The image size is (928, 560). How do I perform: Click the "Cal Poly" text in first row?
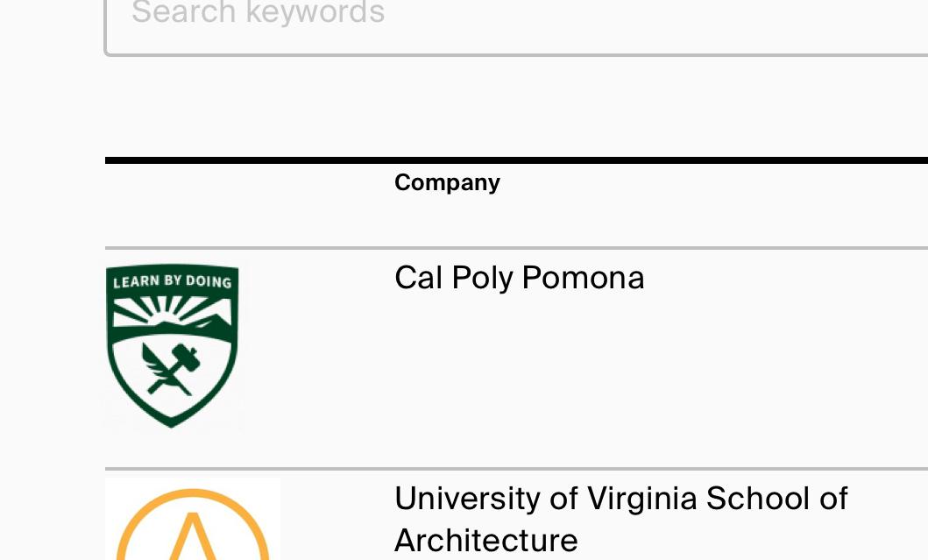coord(454,278)
